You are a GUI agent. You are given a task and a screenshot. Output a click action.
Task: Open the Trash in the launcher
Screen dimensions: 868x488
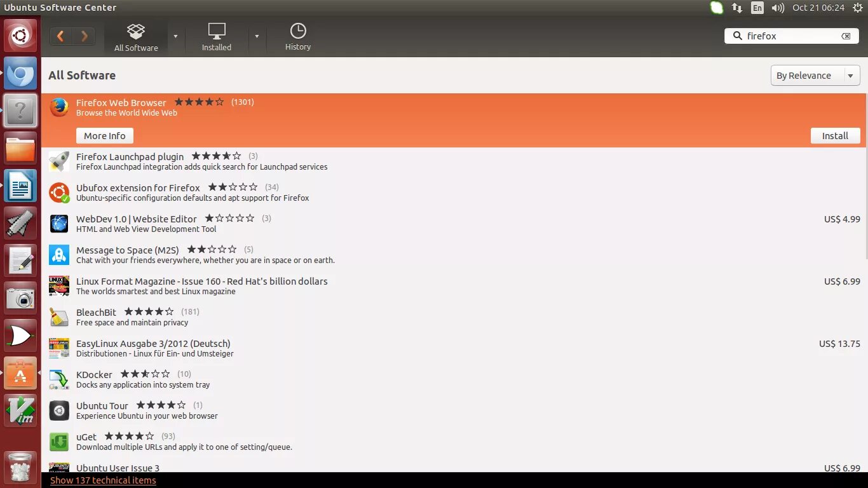click(x=20, y=467)
